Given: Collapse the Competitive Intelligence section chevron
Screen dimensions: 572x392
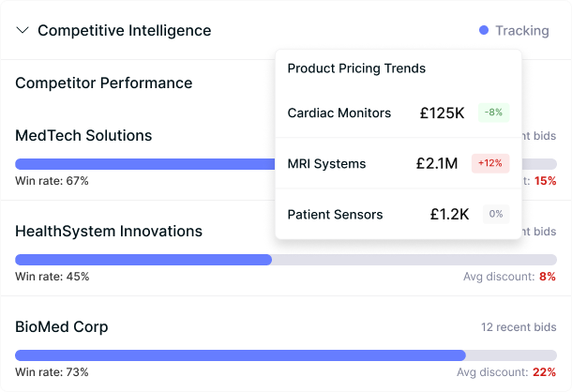Looking at the screenshot, I should tap(23, 30).
